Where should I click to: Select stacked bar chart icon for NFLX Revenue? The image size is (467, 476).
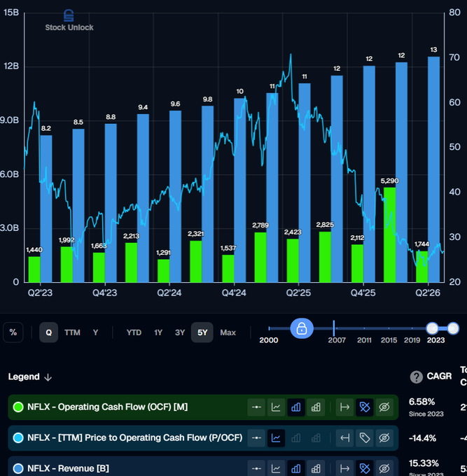click(x=316, y=468)
